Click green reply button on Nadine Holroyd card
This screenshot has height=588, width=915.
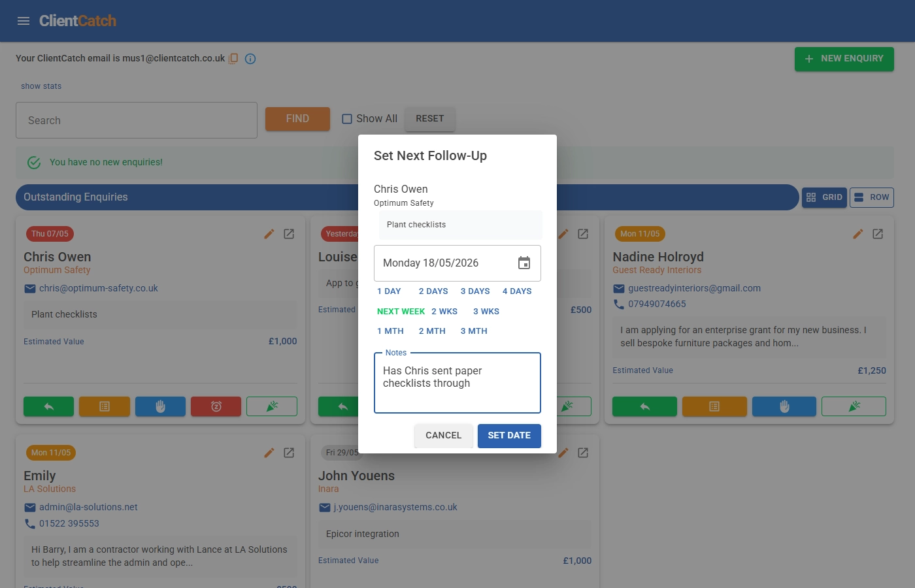tap(644, 406)
